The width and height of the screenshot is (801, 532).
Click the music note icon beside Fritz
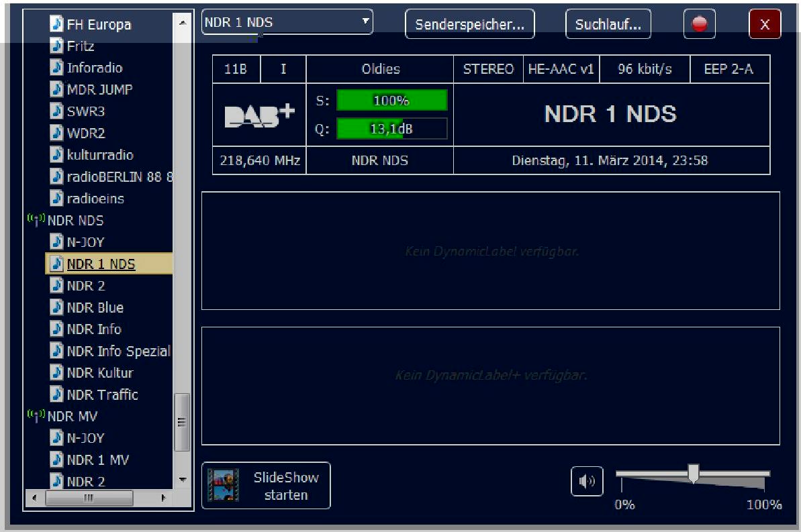click(x=57, y=46)
